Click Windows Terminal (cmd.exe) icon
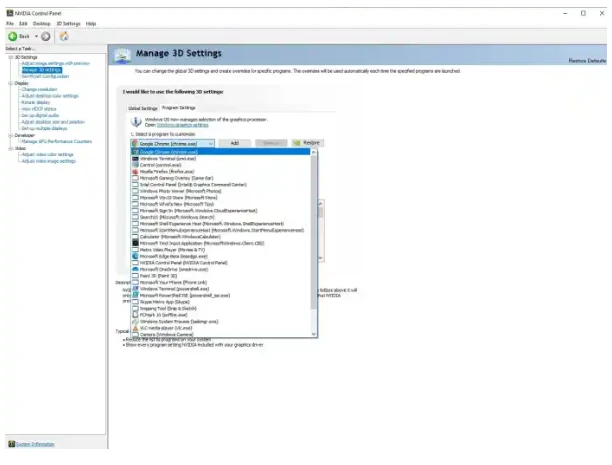612x465 pixels. click(x=135, y=159)
